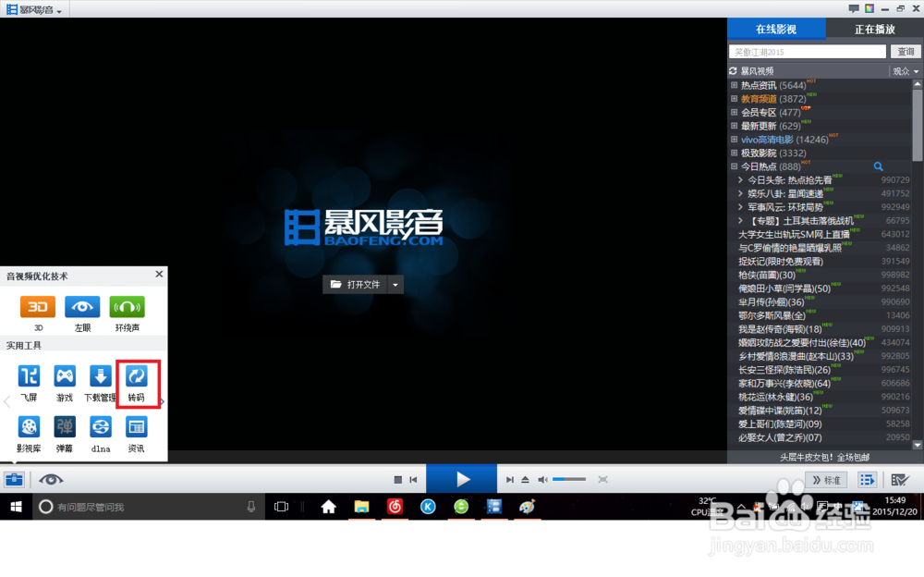Expand the 会员专区 category

click(735, 112)
